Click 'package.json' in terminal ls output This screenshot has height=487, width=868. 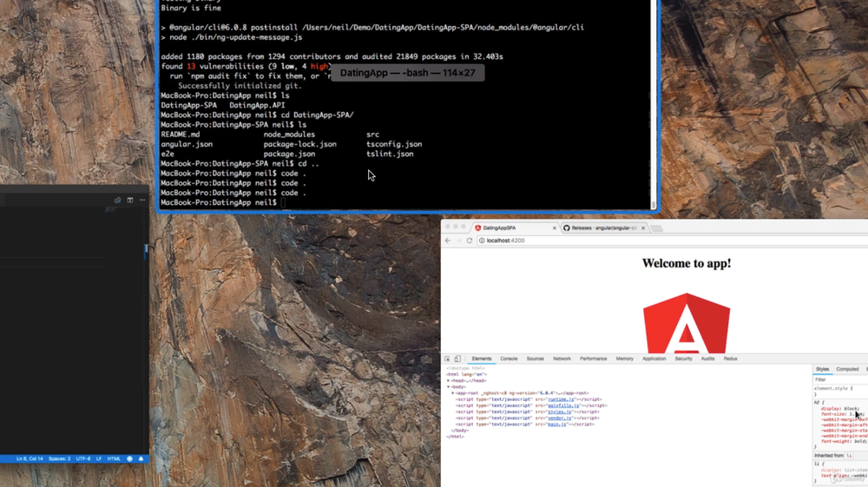[x=290, y=154]
